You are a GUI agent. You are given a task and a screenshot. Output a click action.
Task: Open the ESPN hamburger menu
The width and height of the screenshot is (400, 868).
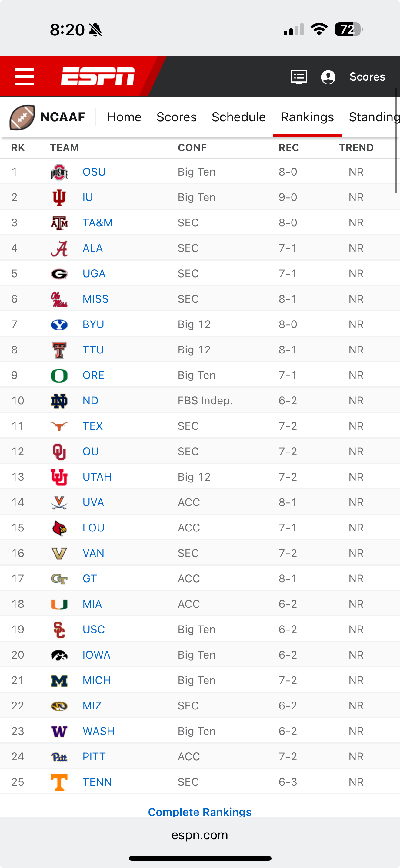[25, 77]
